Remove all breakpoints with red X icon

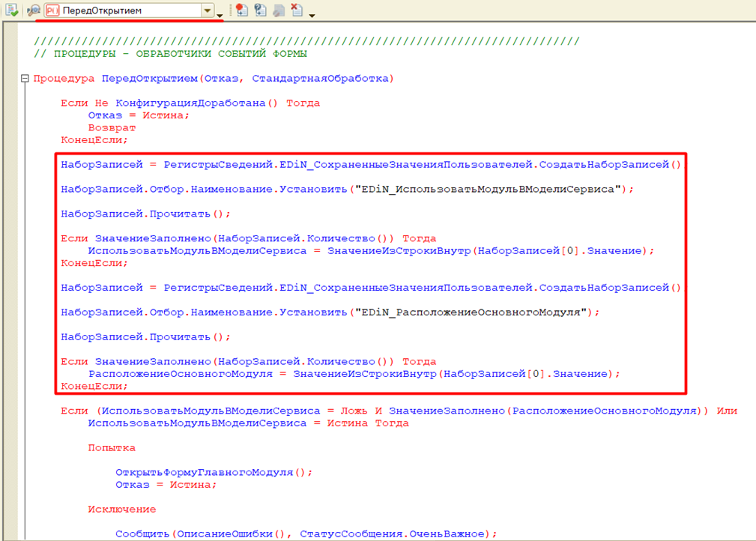[x=297, y=10]
